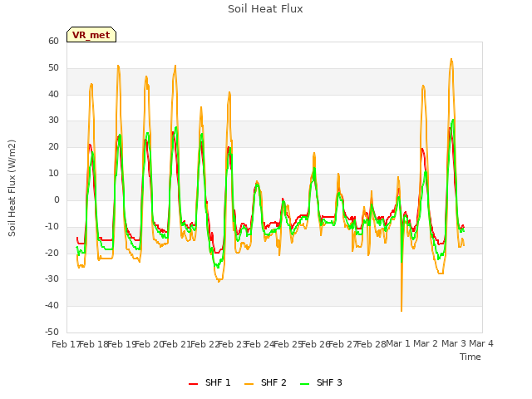Screen dimensions: 532x399
Task: Click the -50 y-axis tick label
Action: pyautogui.click(x=52, y=332)
